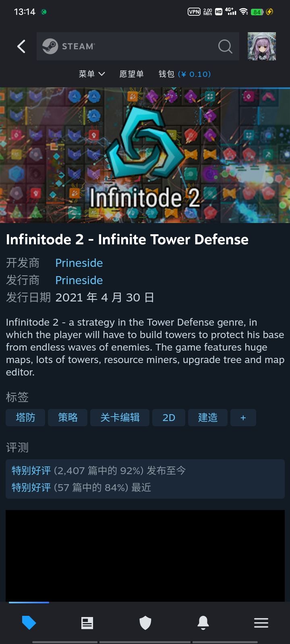The width and height of the screenshot is (290, 644).
Task: Open the notifications bell icon
Action: [203, 623]
